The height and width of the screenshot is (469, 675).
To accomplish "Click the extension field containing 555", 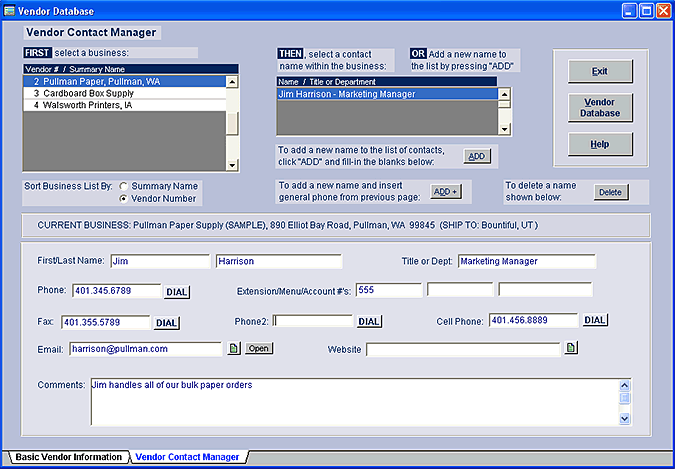I will [x=389, y=290].
